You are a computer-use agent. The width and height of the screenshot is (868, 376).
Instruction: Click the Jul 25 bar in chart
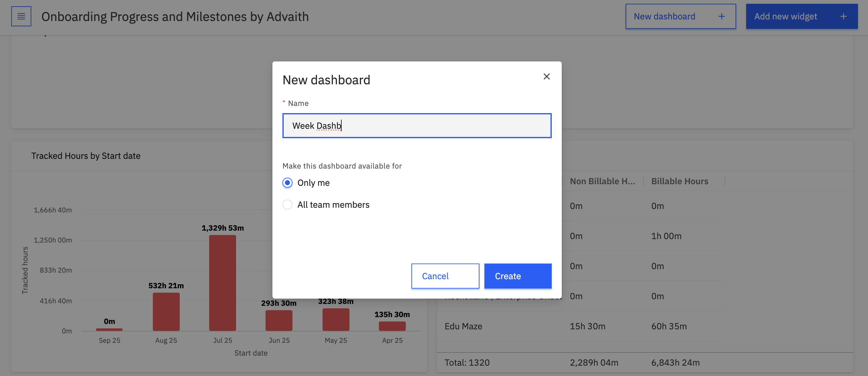click(222, 283)
